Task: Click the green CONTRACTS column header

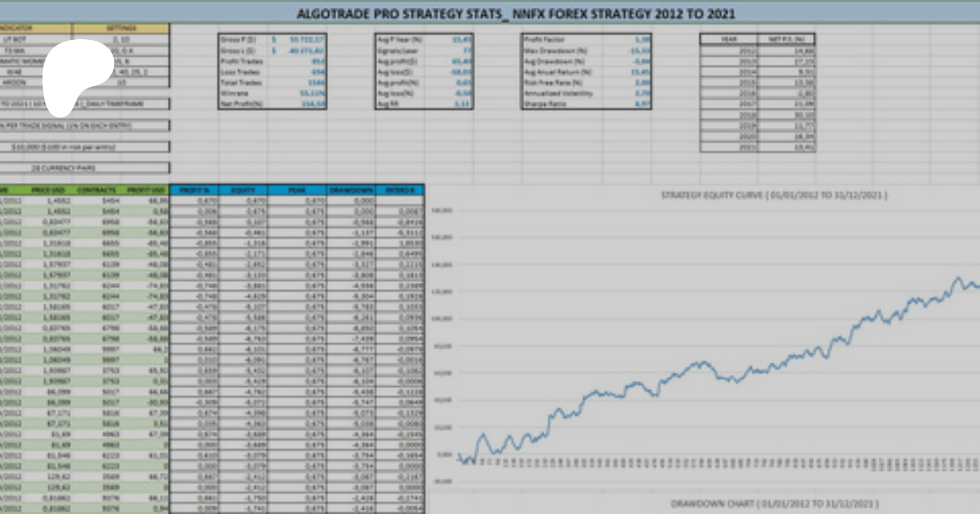Action: 96,190
